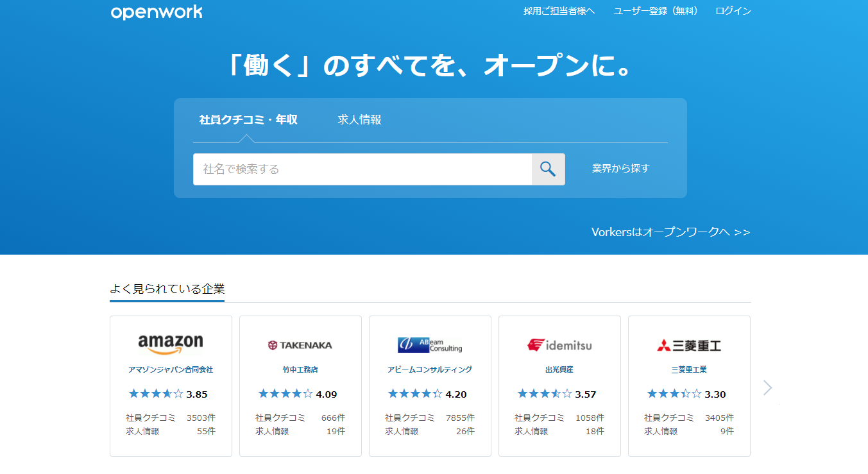The image size is (868, 474).
Task: Click Amazon's 求人情報 55件 row
Action: coord(171,431)
